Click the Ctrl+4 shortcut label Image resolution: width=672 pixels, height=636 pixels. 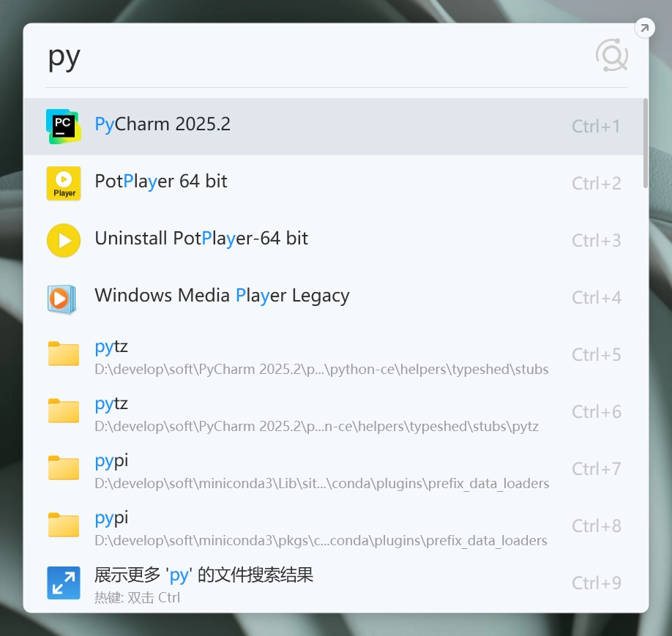(x=596, y=297)
